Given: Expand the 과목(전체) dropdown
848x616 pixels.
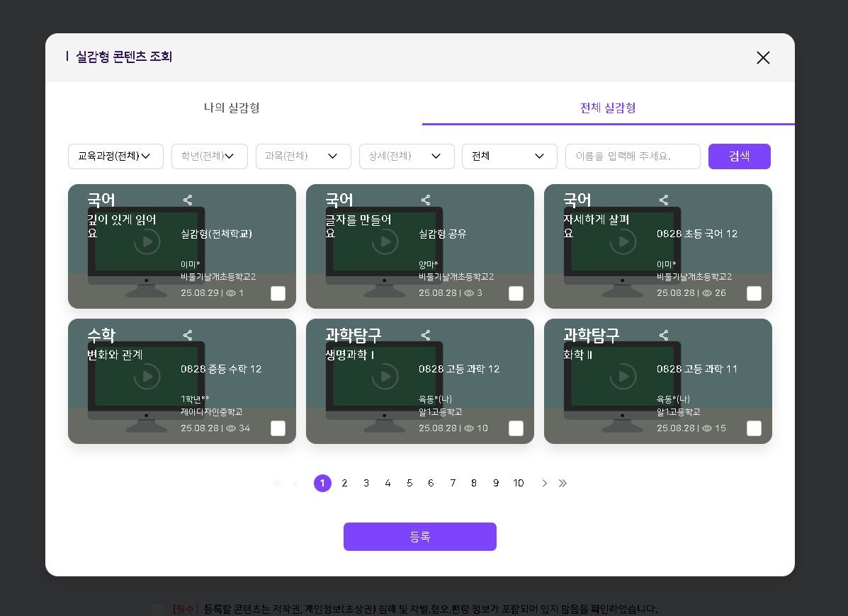Looking at the screenshot, I should click(303, 156).
